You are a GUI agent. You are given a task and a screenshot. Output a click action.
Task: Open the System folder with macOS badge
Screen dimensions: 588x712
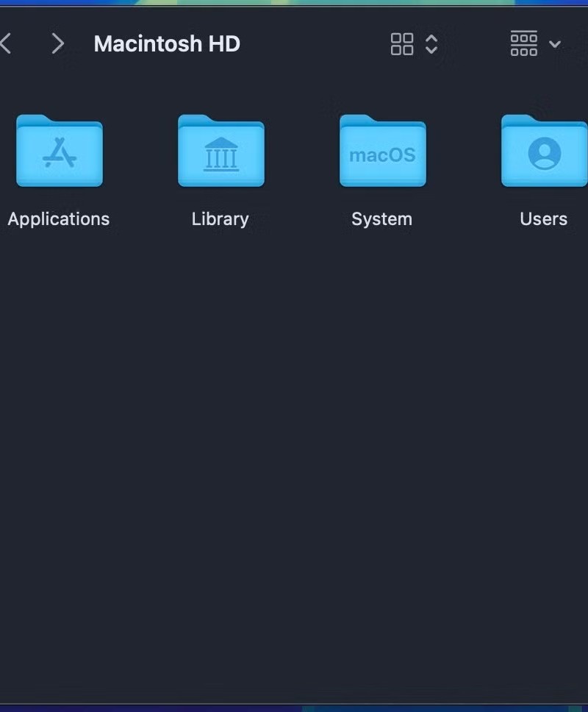(x=382, y=151)
